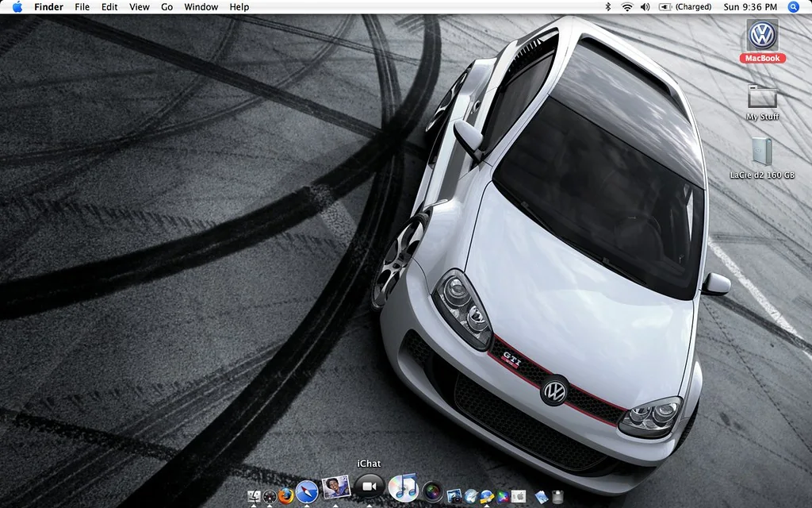This screenshot has height=508, width=812.
Task: Open the Help menu
Action: (x=239, y=6)
